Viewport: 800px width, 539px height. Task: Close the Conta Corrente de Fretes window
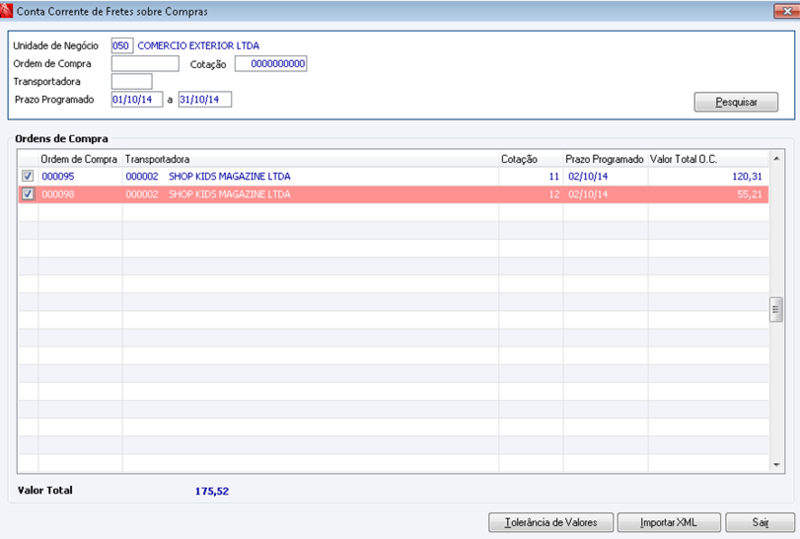(x=786, y=11)
